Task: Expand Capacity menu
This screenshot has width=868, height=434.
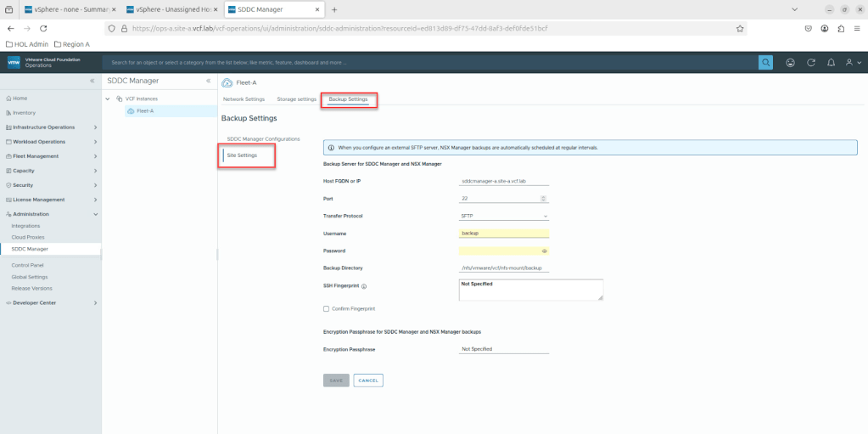Action: point(95,171)
